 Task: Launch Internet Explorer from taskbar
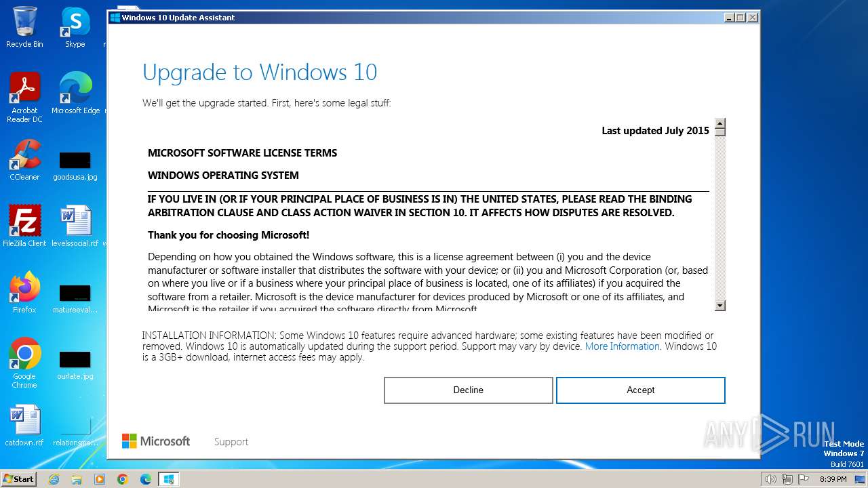pyautogui.click(x=54, y=479)
